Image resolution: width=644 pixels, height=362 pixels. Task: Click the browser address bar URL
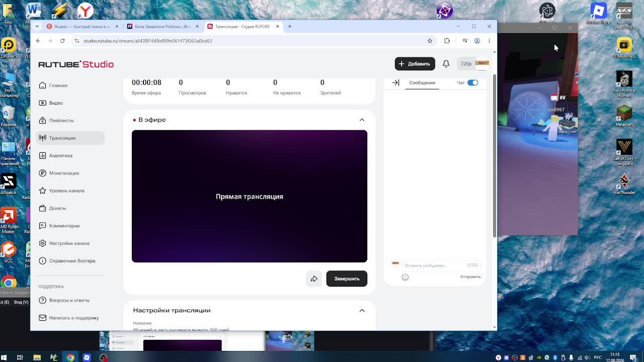tap(148, 41)
